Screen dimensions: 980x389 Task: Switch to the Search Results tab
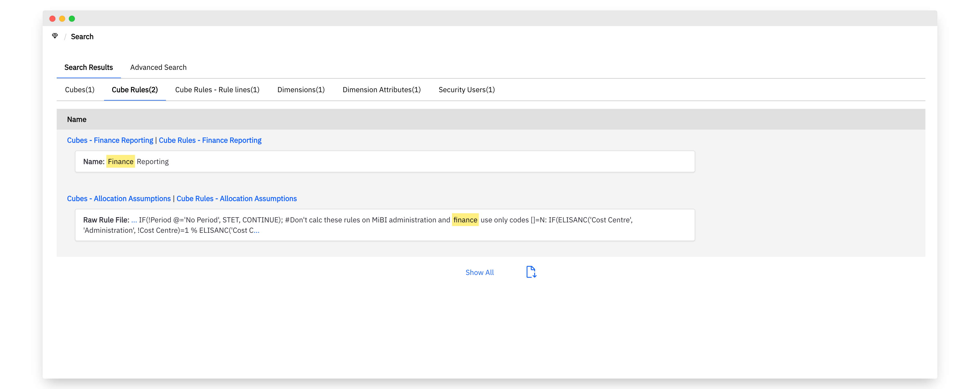89,67
